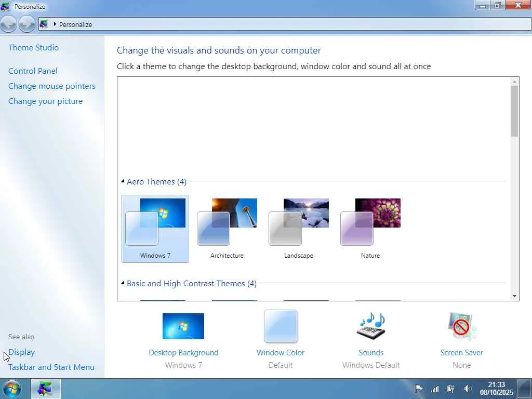The width and height of the screenshot is (532, 399).
Task: Click the Windows 7 theme label
Action: 155,256
